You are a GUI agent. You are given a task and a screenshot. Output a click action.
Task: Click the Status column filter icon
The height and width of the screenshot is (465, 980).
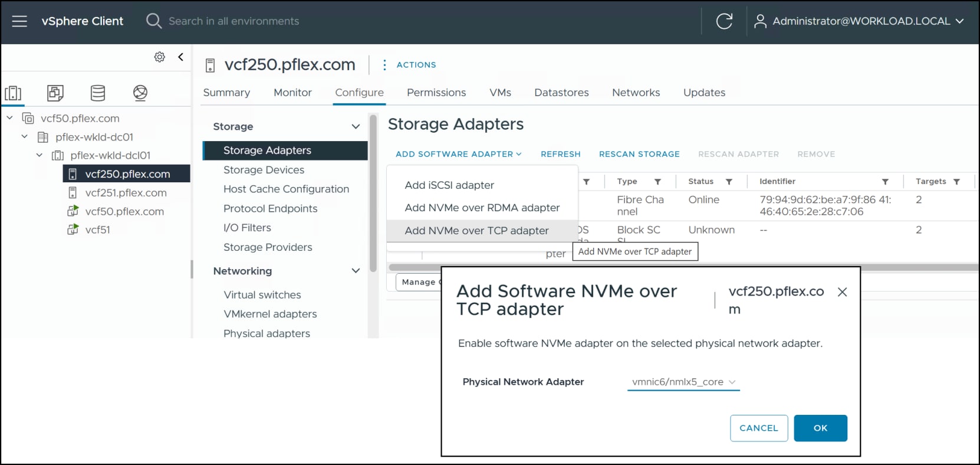coord(729,182)
